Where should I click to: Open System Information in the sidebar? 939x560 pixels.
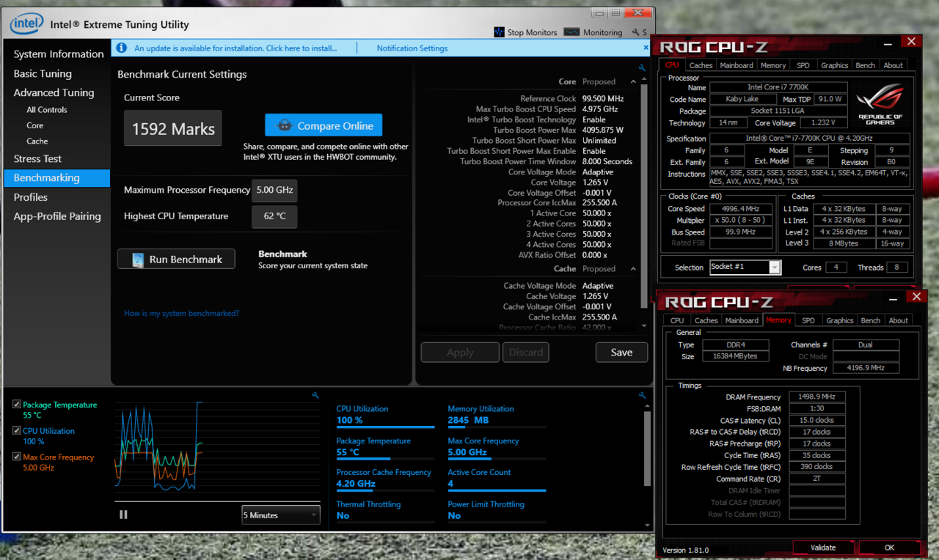59,54
